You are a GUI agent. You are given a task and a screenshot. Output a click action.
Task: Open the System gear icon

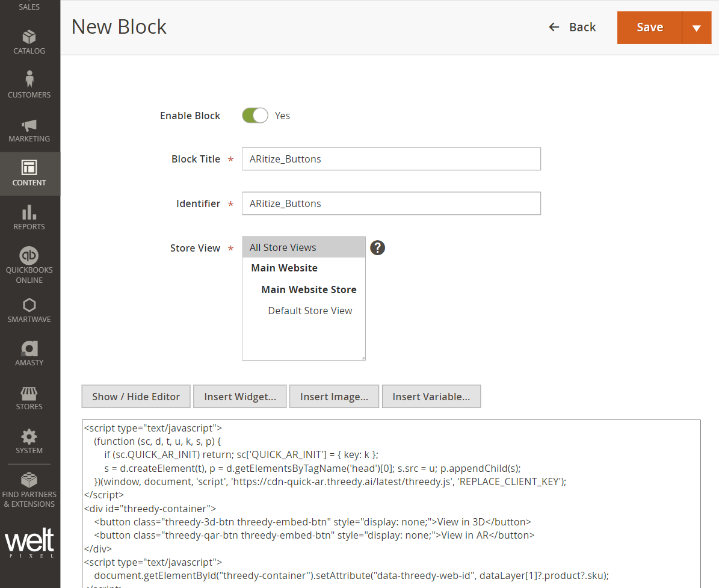coord(29,437)
